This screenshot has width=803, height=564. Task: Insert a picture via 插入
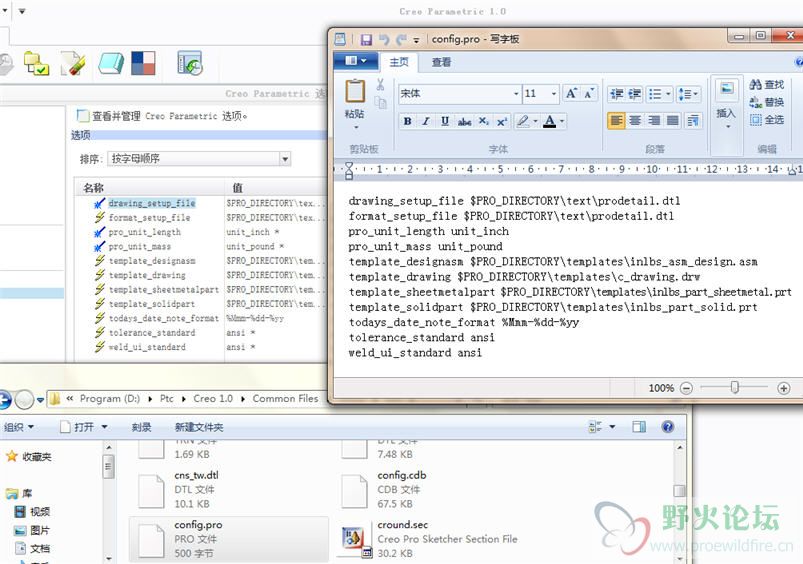(726, 91)
